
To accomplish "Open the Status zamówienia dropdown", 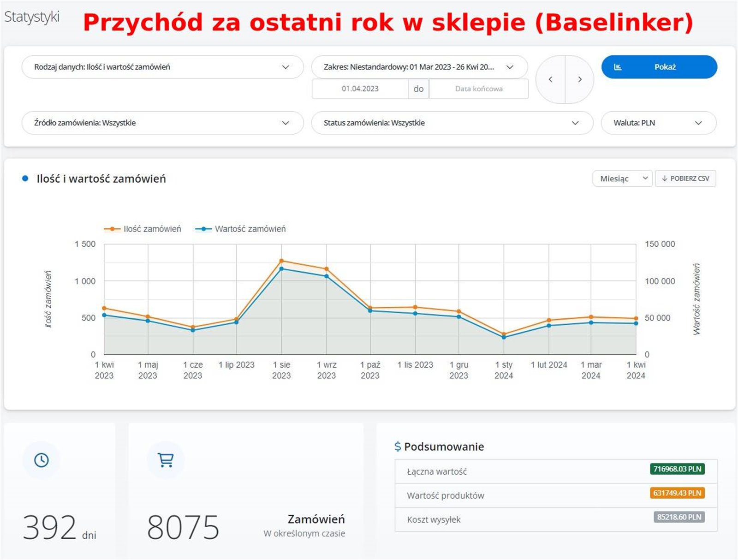I will pyautogui.click(x=452, y=123).
